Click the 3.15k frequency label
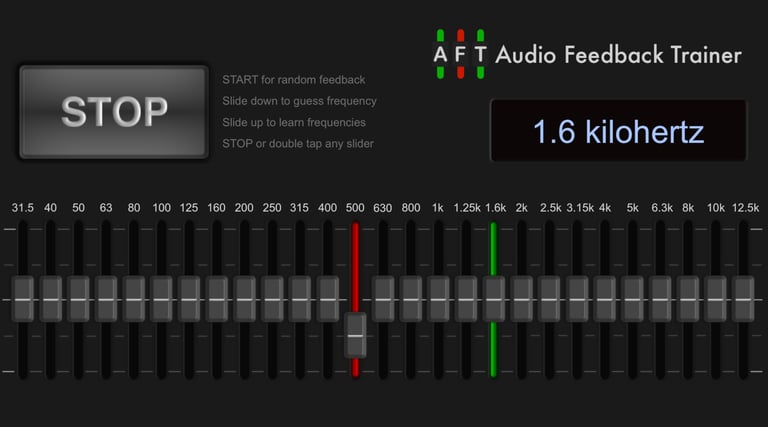Image resolution: width=768 pixels, height=427 pixels. point(580,208)
